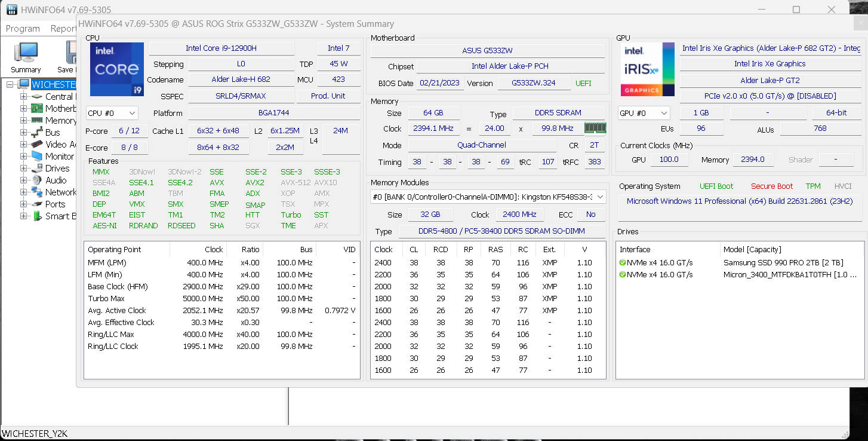
Task: Select the Ports USB plug icon
Action: pos(37,204)
